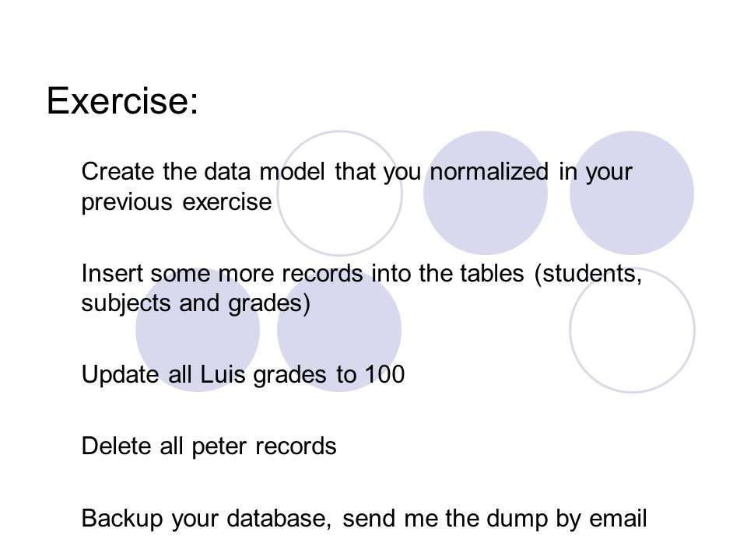
Task: Click the word "(students,"
Action: tap(588, 274)
